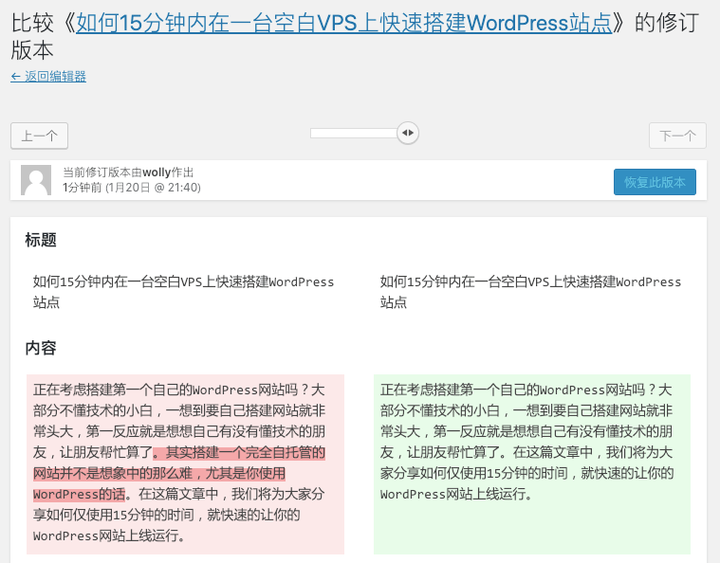The height and width of the screenshot is (563, 720).
Task: Click the author name wolly
Action: click(157, 172)
